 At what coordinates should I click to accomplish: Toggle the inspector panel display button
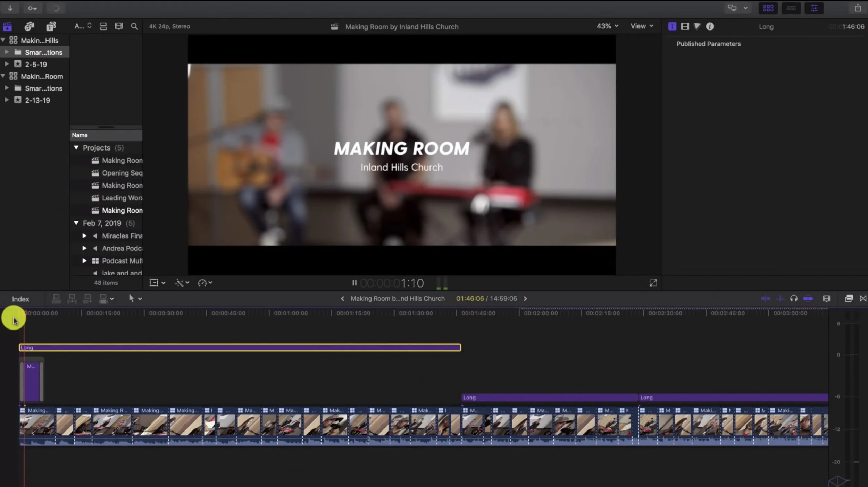coord(814,8)
